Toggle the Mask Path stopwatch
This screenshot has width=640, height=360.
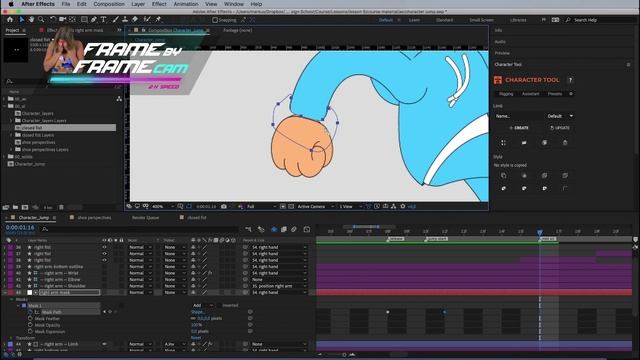(x=31, y=312)
